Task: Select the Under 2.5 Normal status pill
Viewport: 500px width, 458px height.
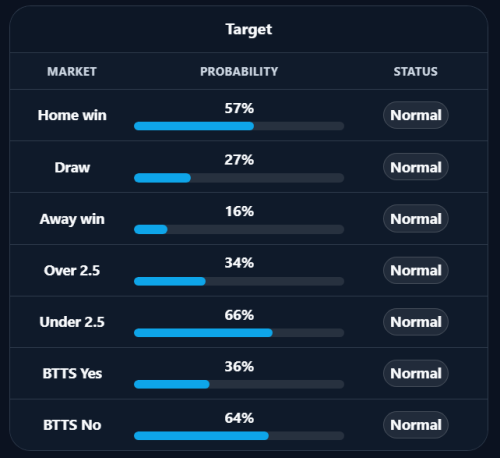Action: 416,322
